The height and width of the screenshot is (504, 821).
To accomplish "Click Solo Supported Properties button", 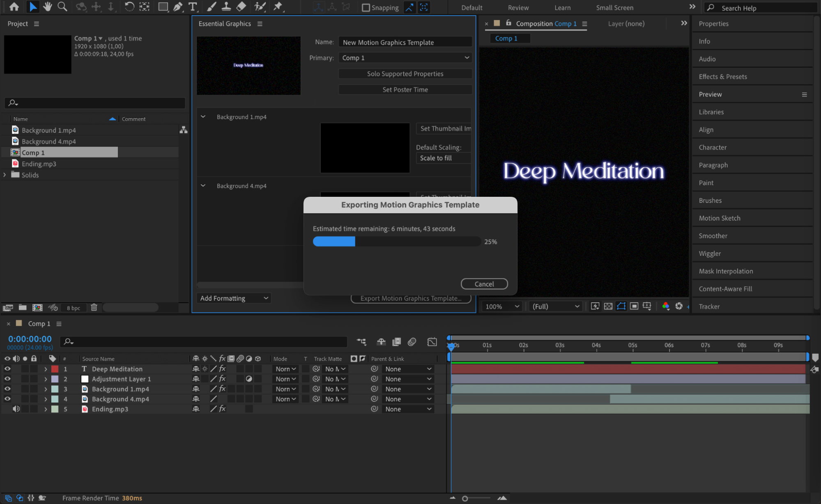I will (x=405, y=74).
